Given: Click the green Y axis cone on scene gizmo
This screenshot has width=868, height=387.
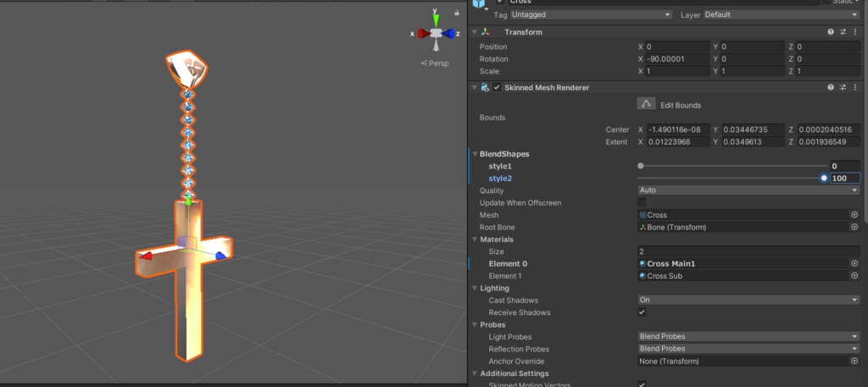Looking at the screenshot, I should tap(437, 20).
